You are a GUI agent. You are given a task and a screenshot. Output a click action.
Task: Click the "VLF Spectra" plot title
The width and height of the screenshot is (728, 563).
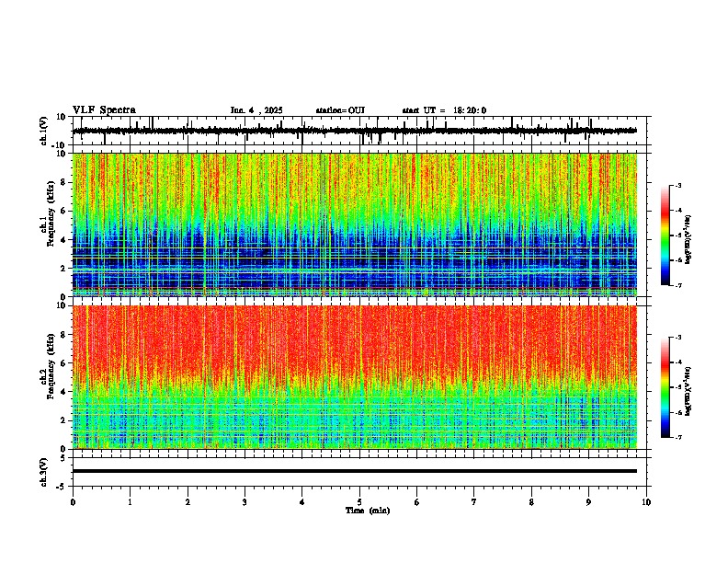coord(104,110)
